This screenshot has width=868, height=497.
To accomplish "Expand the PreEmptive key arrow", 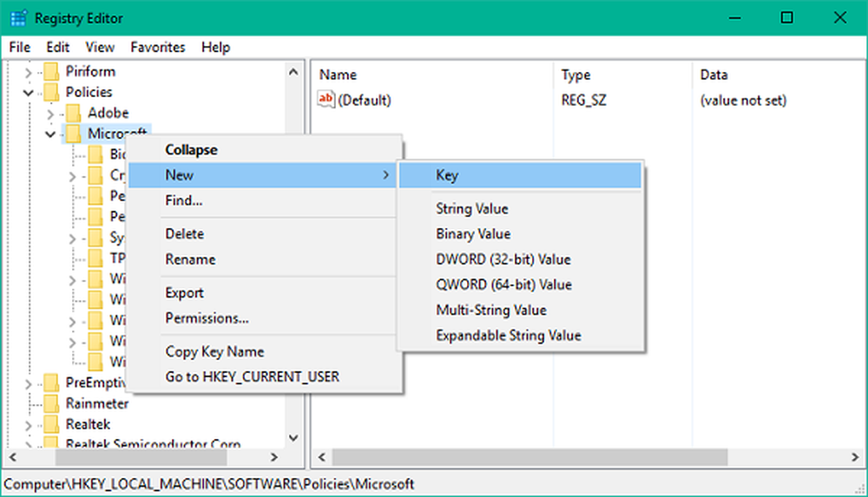I will 28,383.
